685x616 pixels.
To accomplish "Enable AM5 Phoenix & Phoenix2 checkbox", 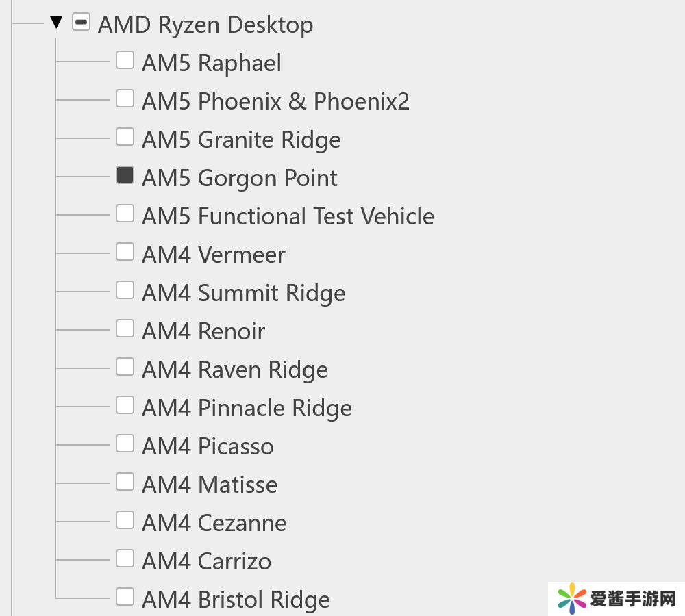I will [x=125, y=99].
